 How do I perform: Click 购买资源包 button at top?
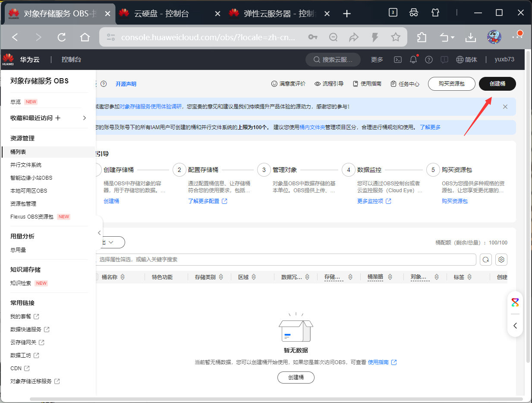(451, 84)
